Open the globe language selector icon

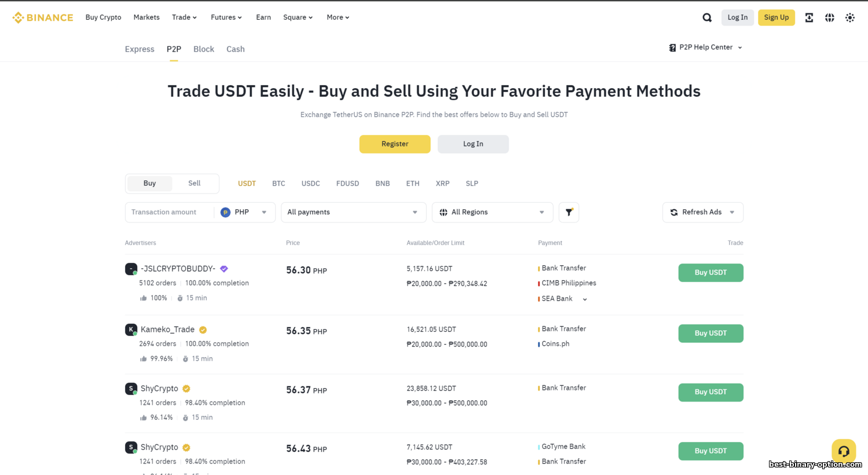point(829,17)
